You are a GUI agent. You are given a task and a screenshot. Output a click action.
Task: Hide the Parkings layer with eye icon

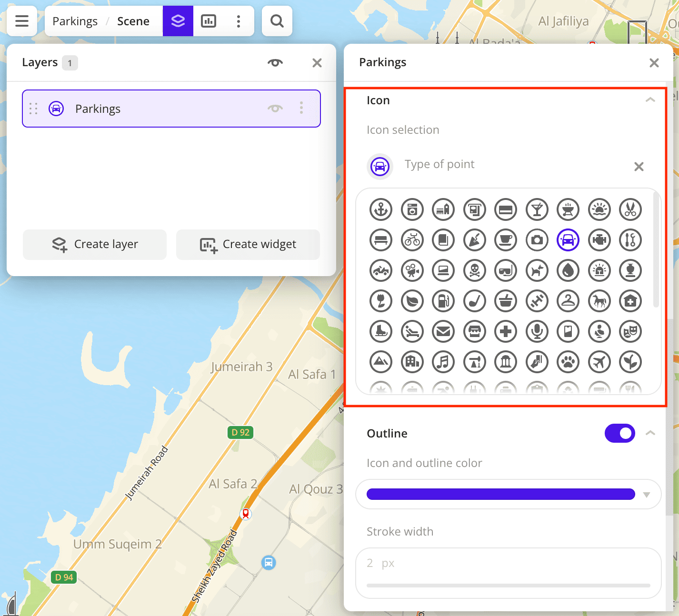click(x=275, y=109)
